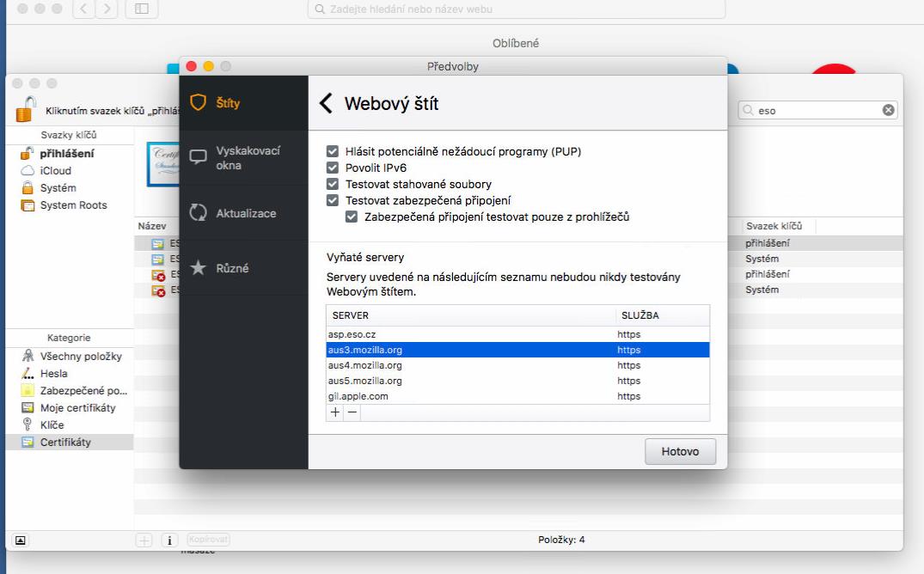This screenshot has height=574, width=924.
Task: Toggle Testovat zabezpečená připojení checkbox
Action: (x=333, y=200)
